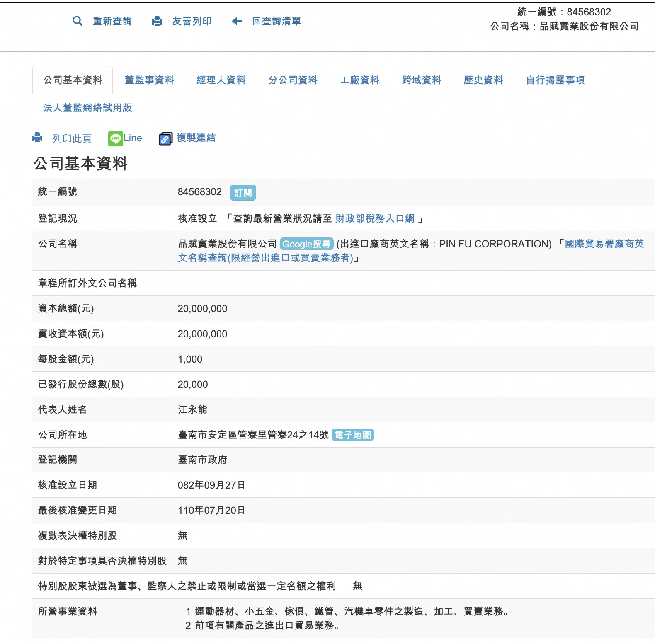Image resolution: width=655 pixels, height=644 pixels.
Task: Click the 最後核准變更日期 row label
Action: [x=78, y=510]
